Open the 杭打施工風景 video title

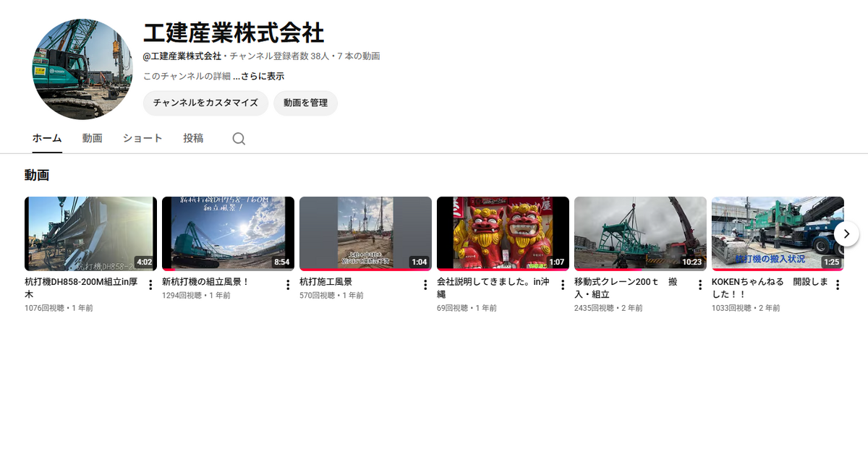(325, 282)
